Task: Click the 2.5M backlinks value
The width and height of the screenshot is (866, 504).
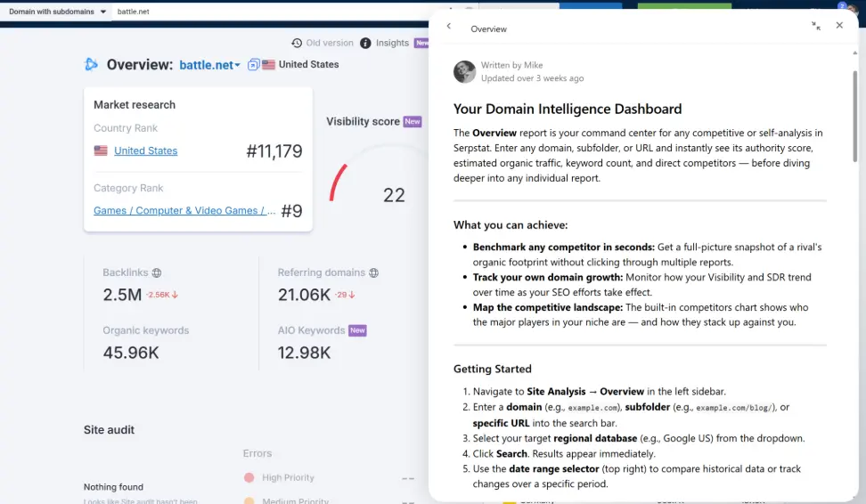Action: point(123,295)
